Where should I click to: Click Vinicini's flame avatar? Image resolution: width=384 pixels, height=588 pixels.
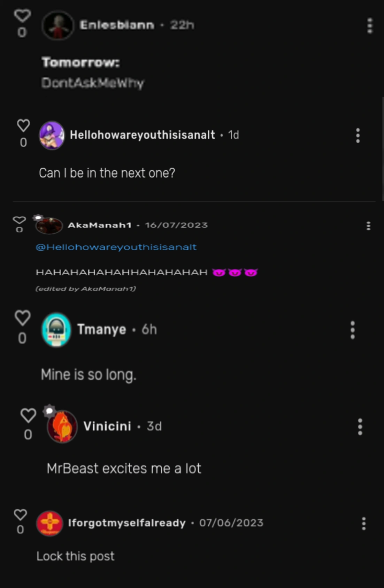62,427
